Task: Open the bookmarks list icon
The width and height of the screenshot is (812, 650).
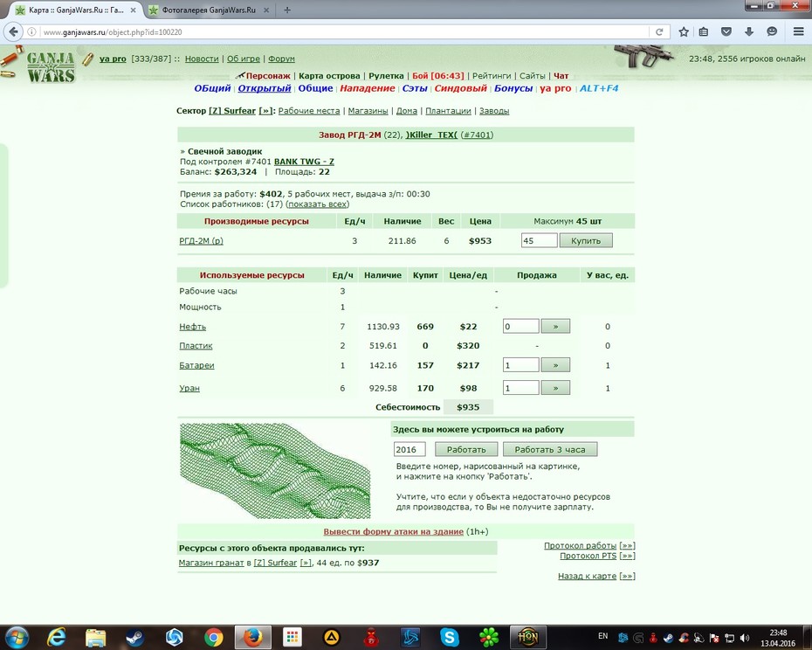Action: tap(703, 31)
